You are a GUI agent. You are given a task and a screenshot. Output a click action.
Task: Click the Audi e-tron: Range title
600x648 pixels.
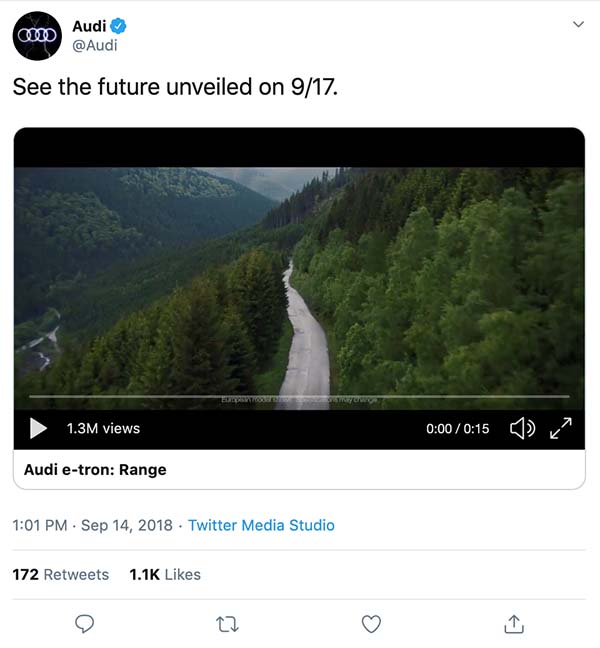(x=95, y=469)
